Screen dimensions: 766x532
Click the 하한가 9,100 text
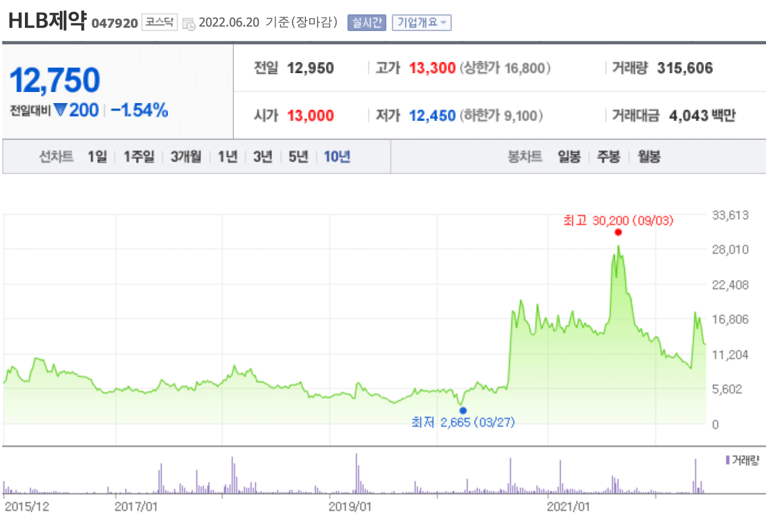(501, 116)
